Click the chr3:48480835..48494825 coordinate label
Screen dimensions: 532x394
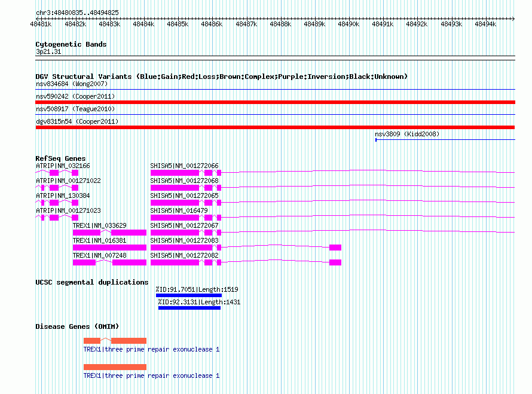[x=77, y=13]
